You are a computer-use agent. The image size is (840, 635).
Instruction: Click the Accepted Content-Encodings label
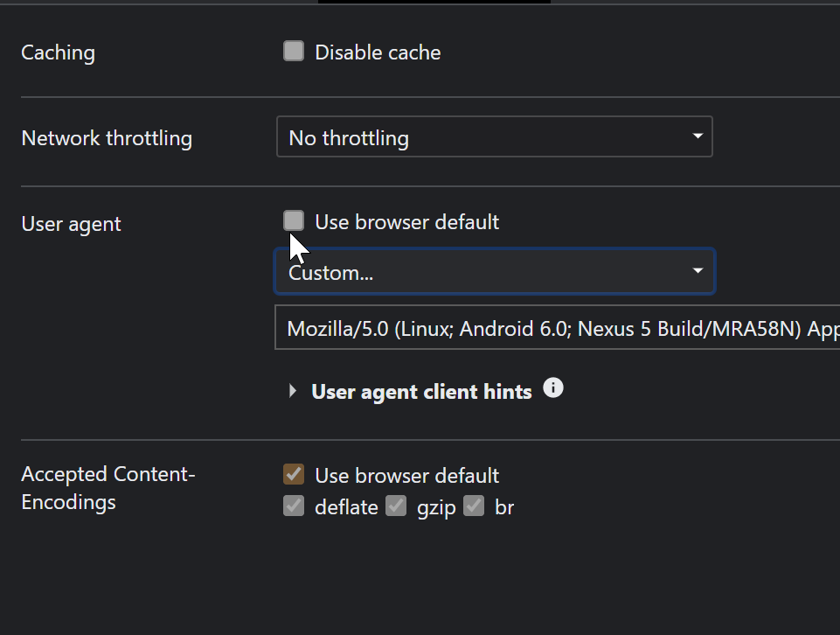[x=108, y=488]
